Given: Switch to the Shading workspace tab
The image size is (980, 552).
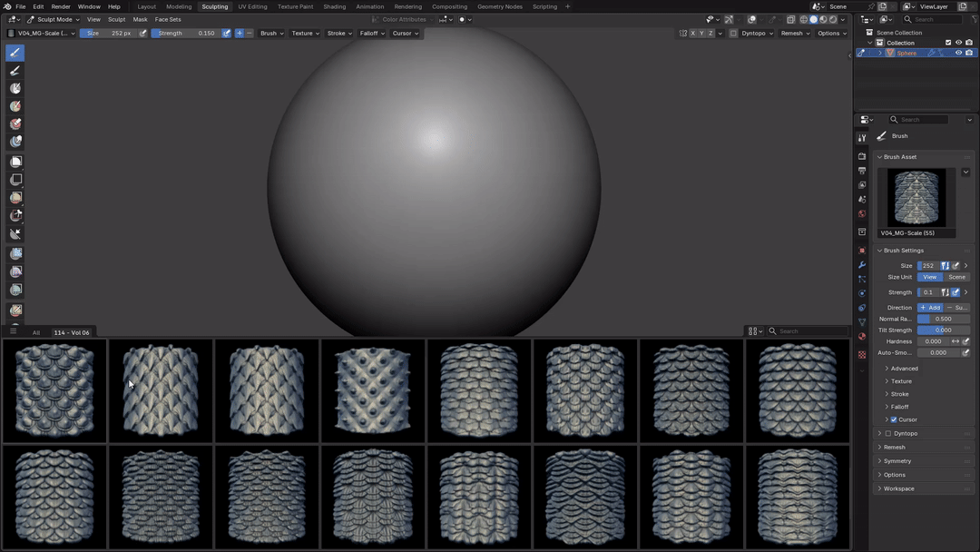Looking at the screenshot, I should pos(334,6).
